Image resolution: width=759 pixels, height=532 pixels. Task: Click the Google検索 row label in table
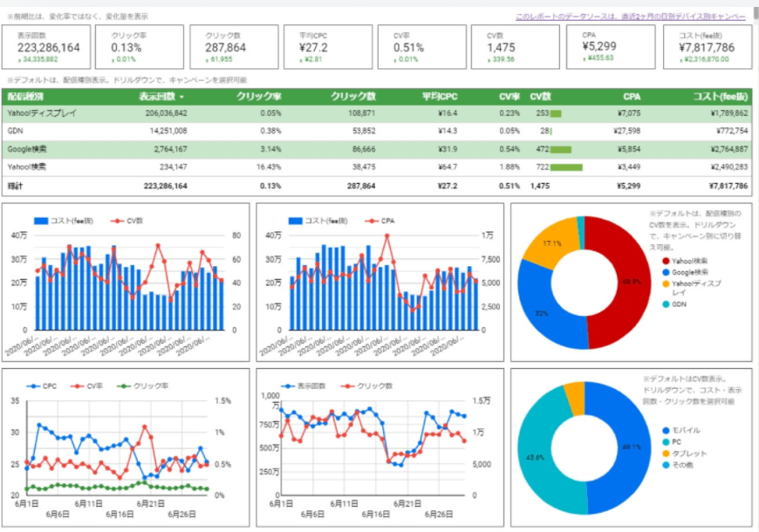(27, 149)
